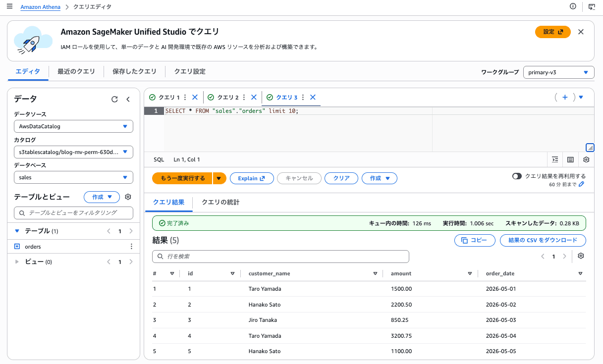Open クエリ 3 tab options menu
This screenshot has width=603, height=364.
pyautogui.click(x=303, y=97)
